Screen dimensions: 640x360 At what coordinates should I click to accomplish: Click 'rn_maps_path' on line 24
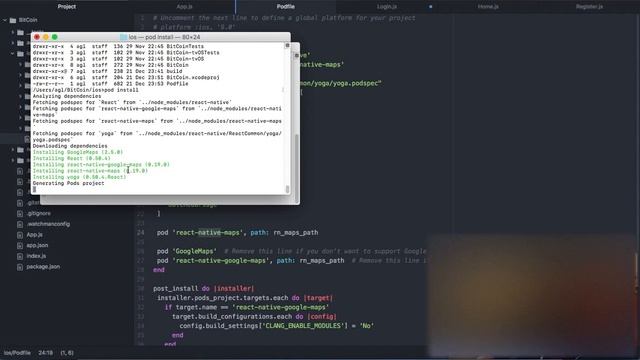296,233
